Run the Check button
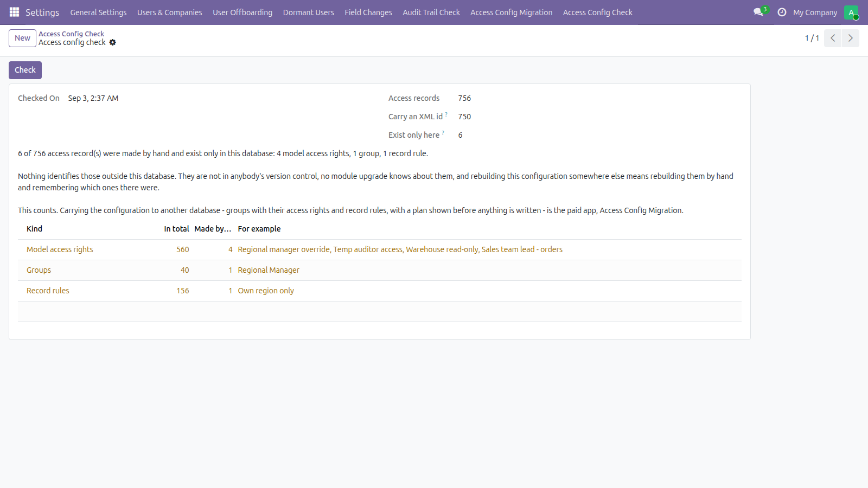The height and width of the screenshot is (488, 868). 25,70
